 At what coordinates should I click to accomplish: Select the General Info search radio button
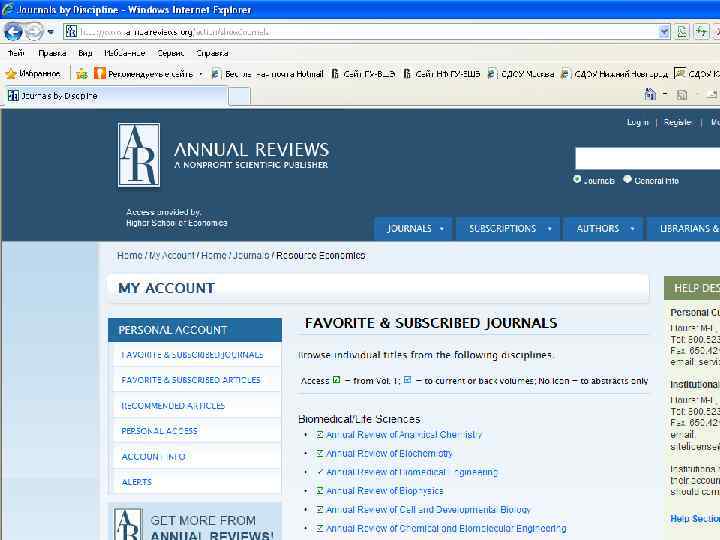(x=627, y=179)
